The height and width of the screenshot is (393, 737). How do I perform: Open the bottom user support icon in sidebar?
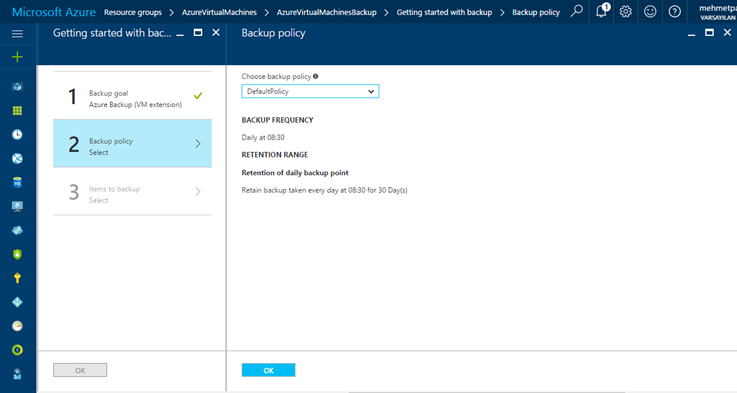click(x=17, y=374)
